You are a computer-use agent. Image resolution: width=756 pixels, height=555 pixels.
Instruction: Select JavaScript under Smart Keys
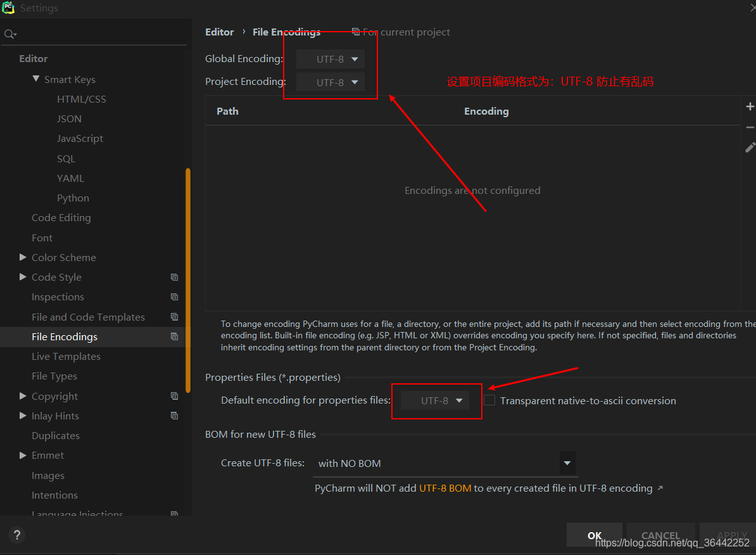point(80,139)
